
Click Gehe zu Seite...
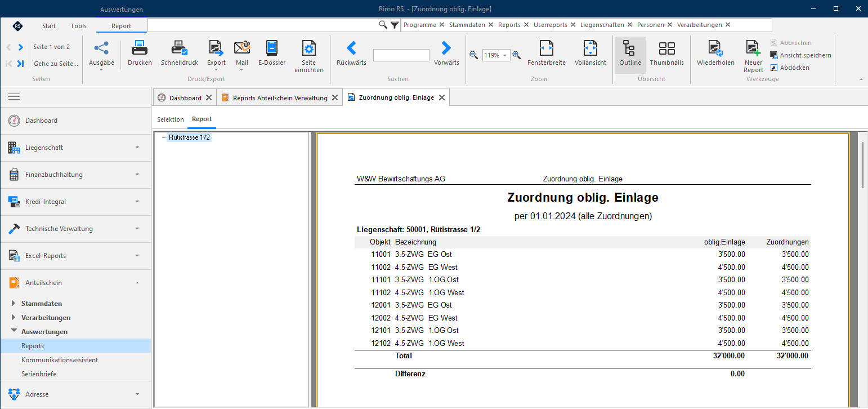[x=56, y=64]
